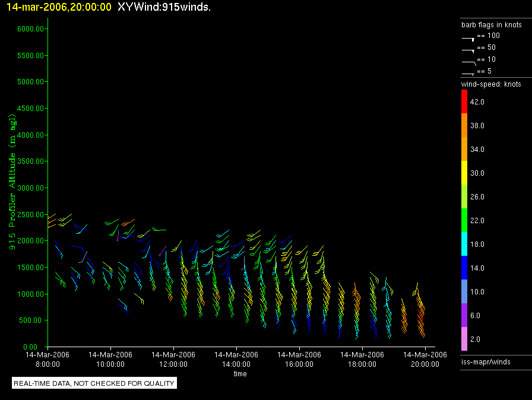Click the iss-mapr/winds label
Viewport: 532px width, 400px height.
486,361
